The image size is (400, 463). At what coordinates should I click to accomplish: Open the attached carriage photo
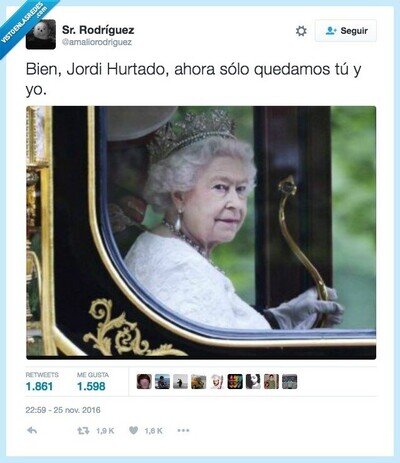click(201, 232)
